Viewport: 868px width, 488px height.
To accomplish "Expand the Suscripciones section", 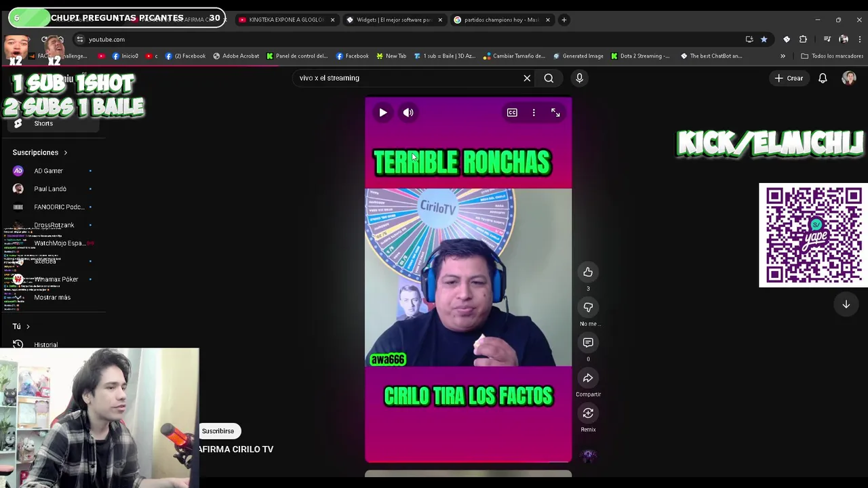I will 40,152.
